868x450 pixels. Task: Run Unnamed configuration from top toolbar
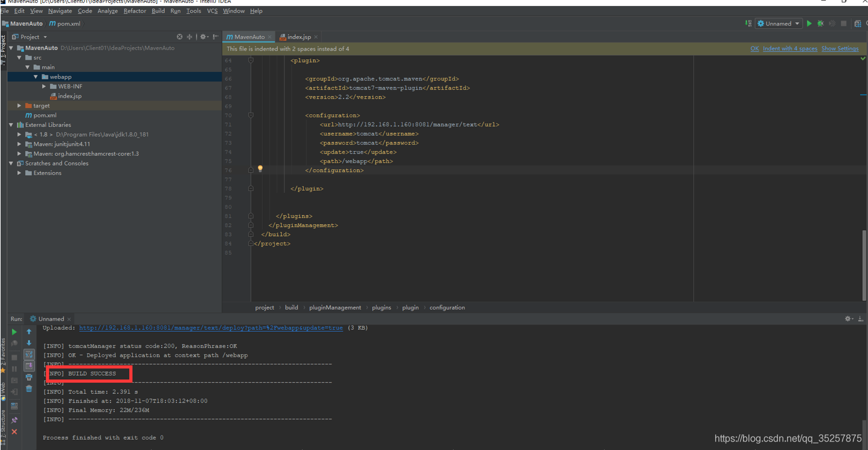[x=809, y=24]
